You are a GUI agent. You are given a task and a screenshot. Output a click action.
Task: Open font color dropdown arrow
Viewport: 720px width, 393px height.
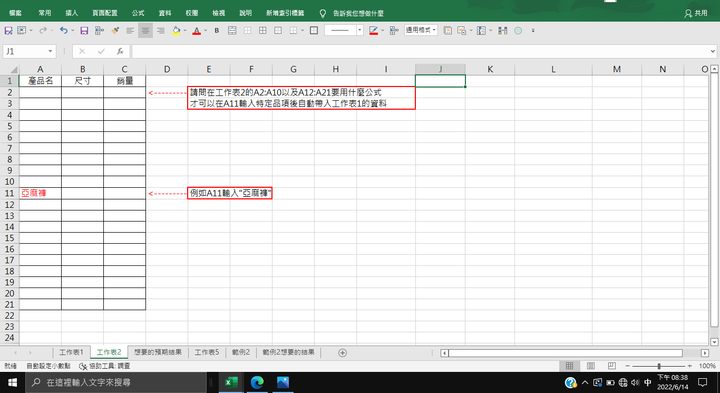(205, 31)
